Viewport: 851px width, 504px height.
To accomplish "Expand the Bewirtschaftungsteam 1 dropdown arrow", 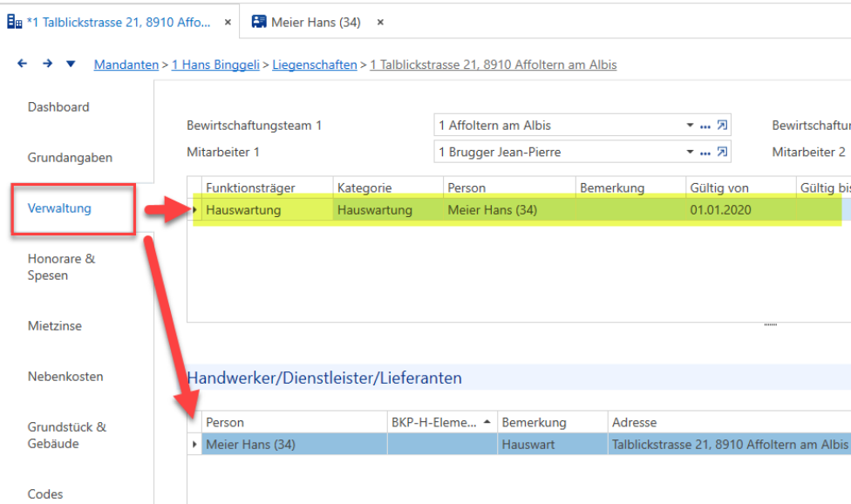I will pos(690,125).
